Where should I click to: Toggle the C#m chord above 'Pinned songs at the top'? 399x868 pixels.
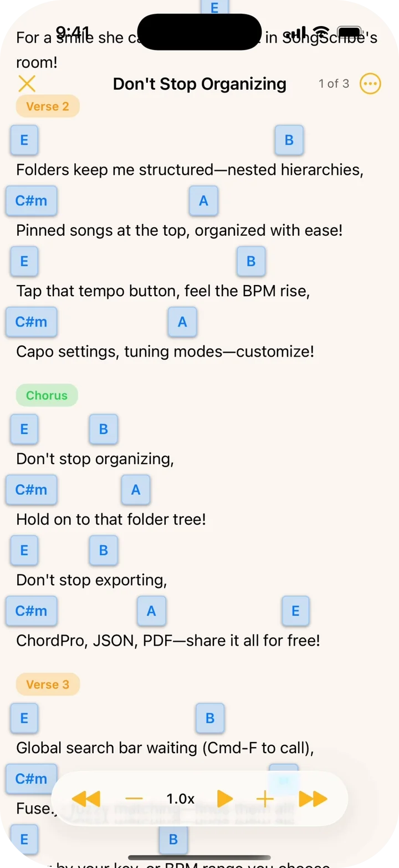click(31, 201)
